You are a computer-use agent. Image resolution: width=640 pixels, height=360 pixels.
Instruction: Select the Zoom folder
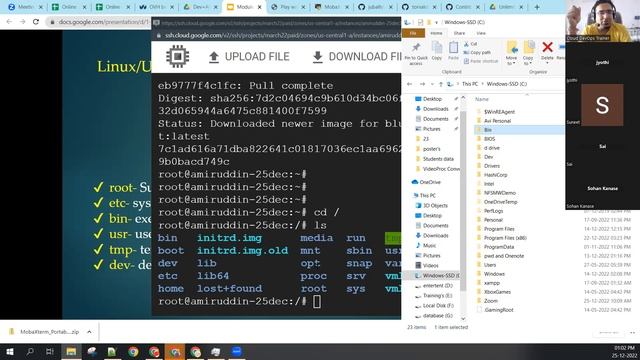[491, 301]
